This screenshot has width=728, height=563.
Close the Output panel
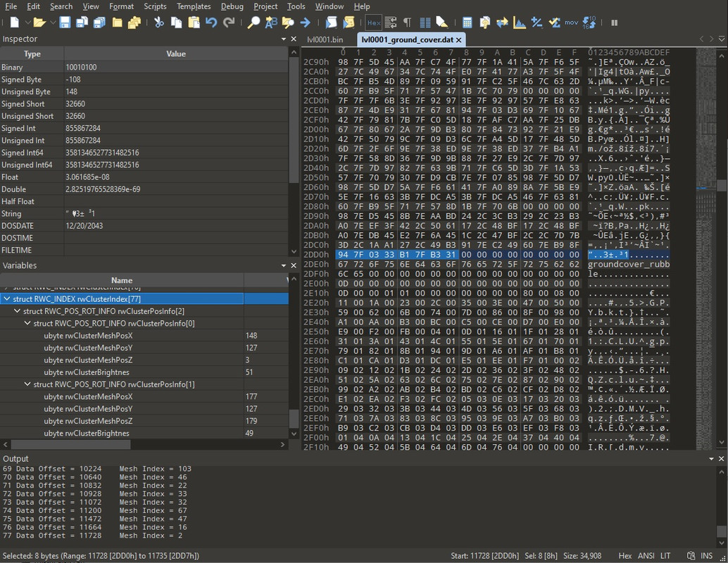pos(721,459)
